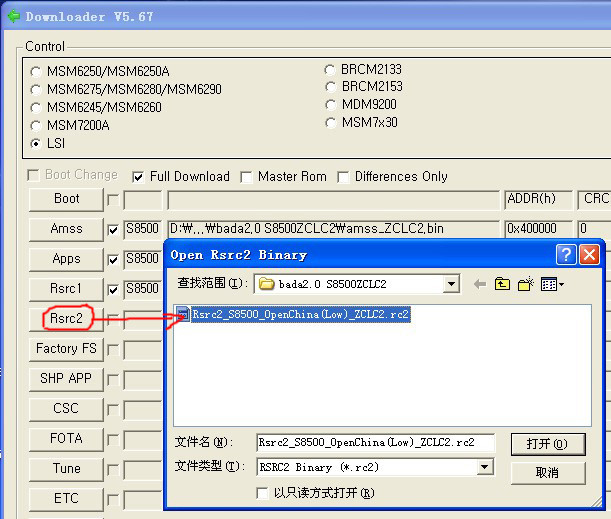Click the ETC button
Image resolution: width=611 pixels, height=519 pixels.
click(66, 500)
